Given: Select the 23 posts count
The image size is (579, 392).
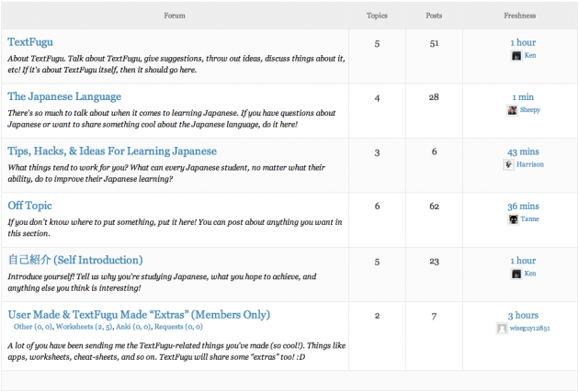Looking at the screenshot, I should tap(434, 262).
